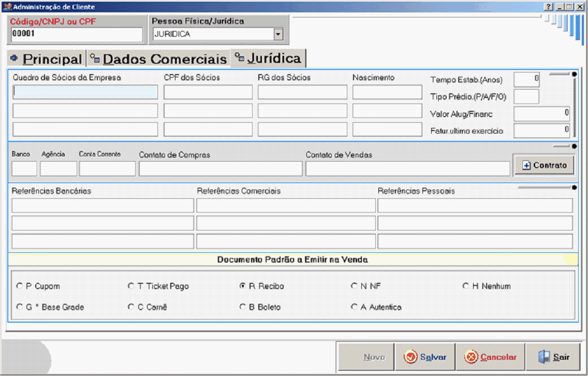588x376 pixels.
Task: Click the first Referências Bancárias field
Action: click(102, 206)
